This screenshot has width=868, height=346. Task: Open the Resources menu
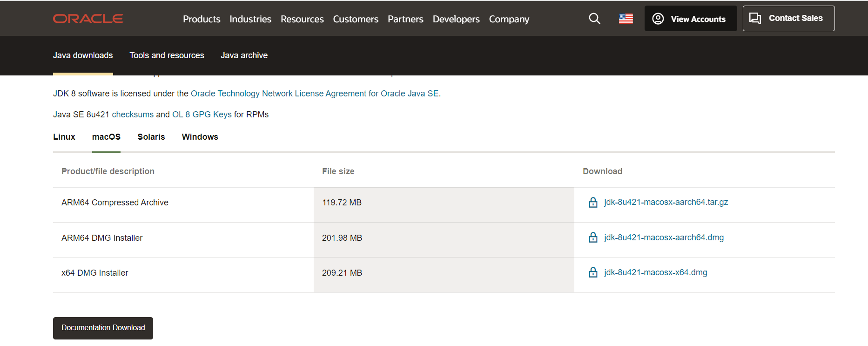click(302, 19)
